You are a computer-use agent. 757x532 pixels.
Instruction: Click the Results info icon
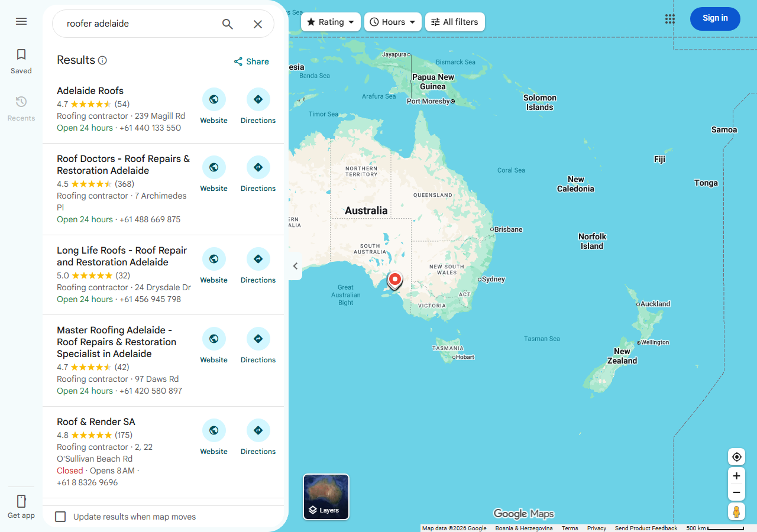pyautogui.click(x=102, y=60)
